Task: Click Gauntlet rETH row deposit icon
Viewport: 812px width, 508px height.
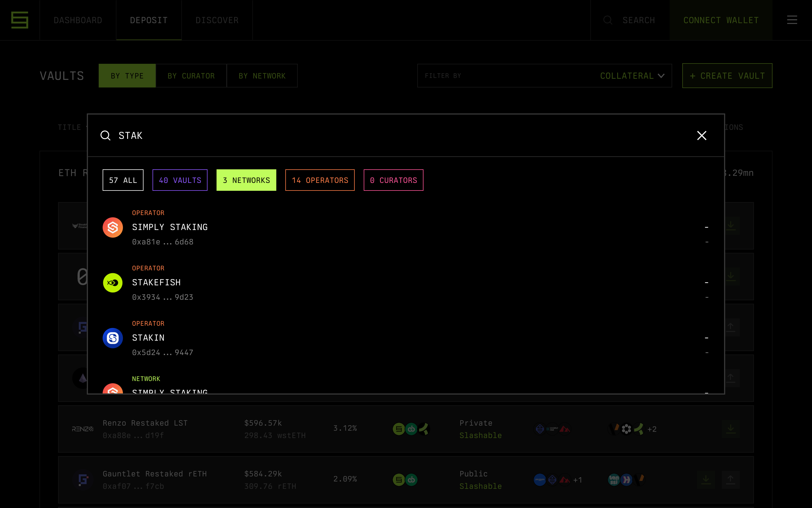Action: pyautogui.click(x=706, y=479)
